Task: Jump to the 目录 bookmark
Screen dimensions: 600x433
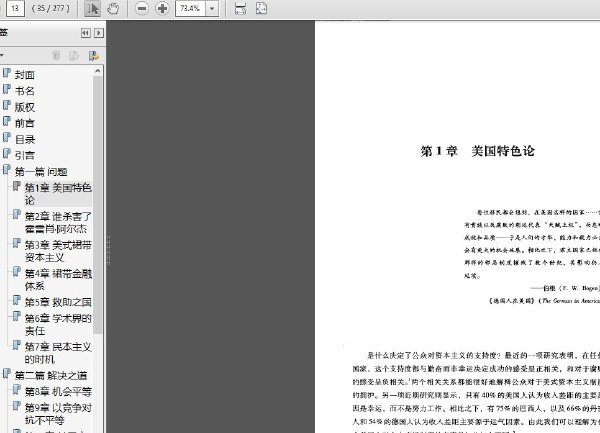Action: click(25, 139)
